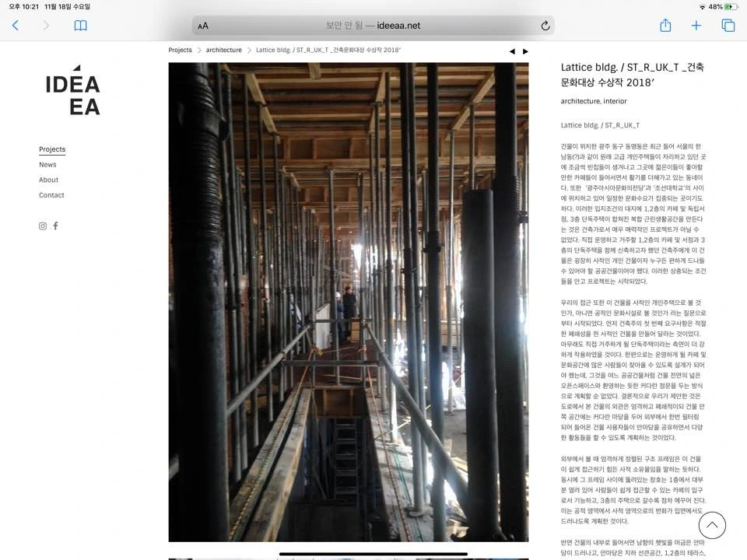Screen dimensions: 747x560
Task: Click the 'Lattice bldg. / ST_R_UK_T' subtitle text
Action: [x=600, y=125]
